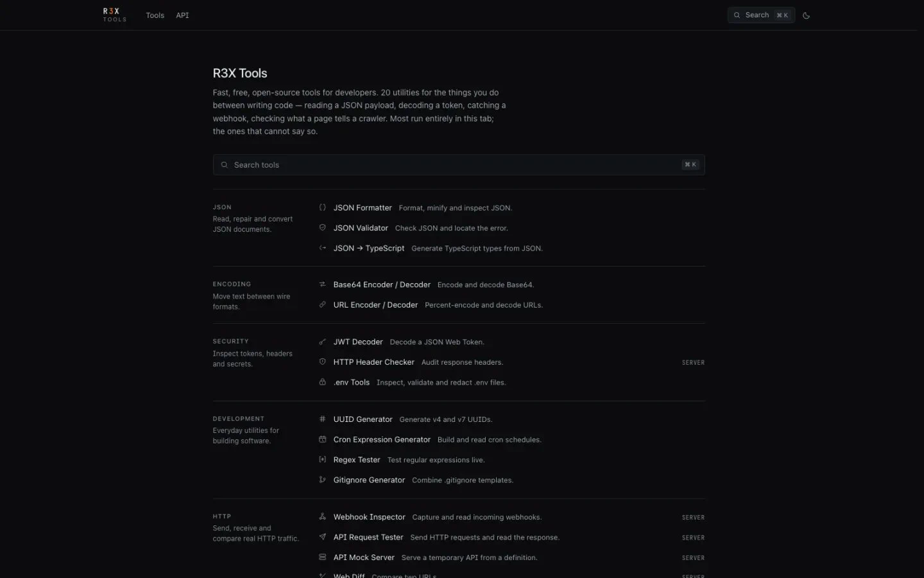Viewport: 924px width, 578px height.
Task: Click the Cron Expression Generator calendar icon
Action: (x=322, y=439)
